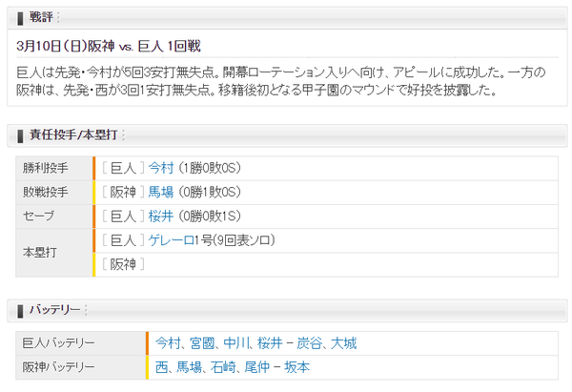The image size is (572, 392).
Task: Open home run hitter ゲレーロ link
Action: [172, 240]
